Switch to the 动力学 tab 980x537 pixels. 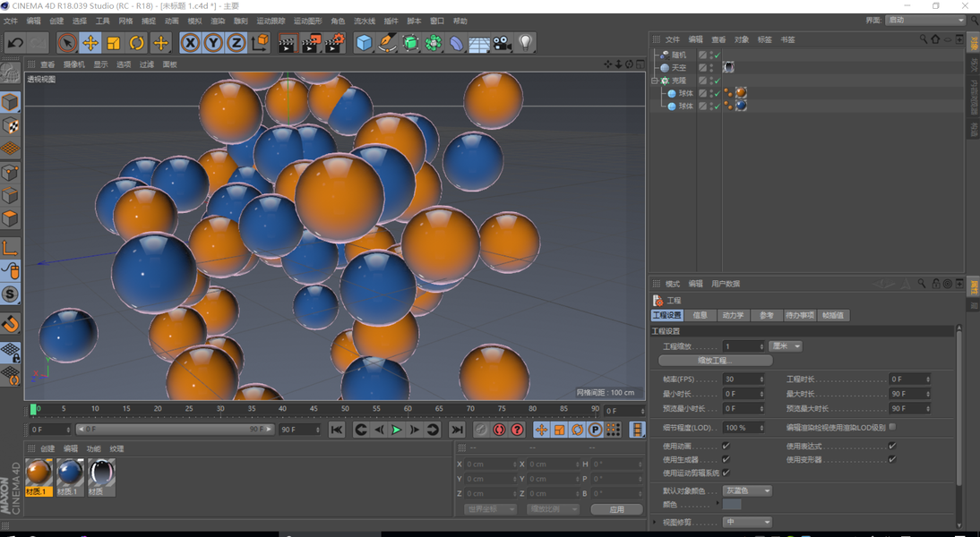point(733,316)
